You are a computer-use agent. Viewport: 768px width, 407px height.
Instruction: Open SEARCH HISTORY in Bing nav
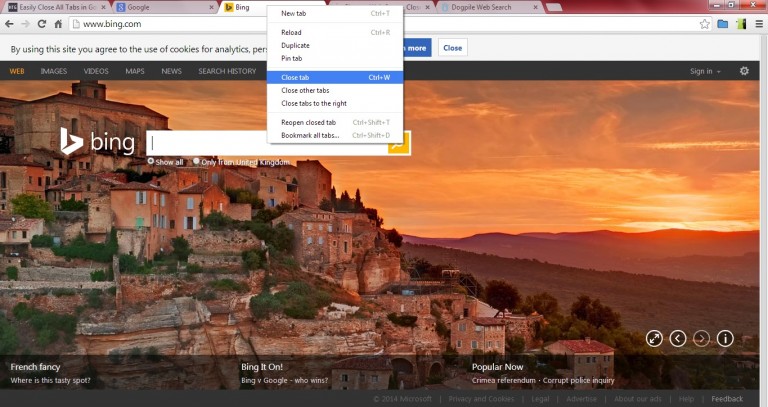227,71
